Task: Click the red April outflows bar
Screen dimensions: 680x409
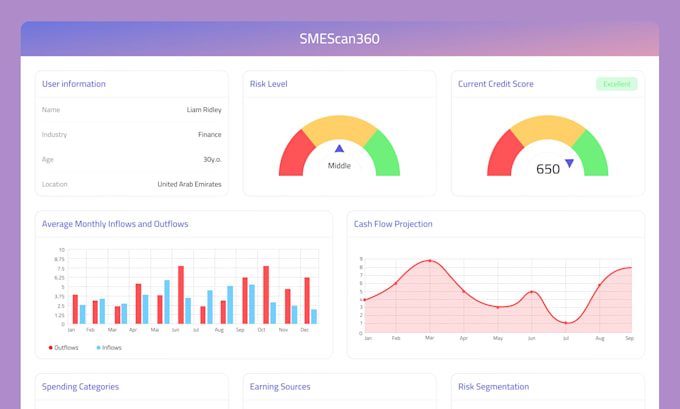Action: click(x=138, y=304)
